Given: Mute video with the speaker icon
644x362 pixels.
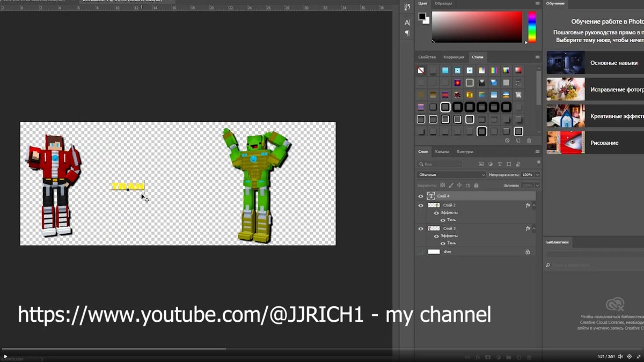Looking at the screenshot, I should pyautogui.click(x=620, y=357).
